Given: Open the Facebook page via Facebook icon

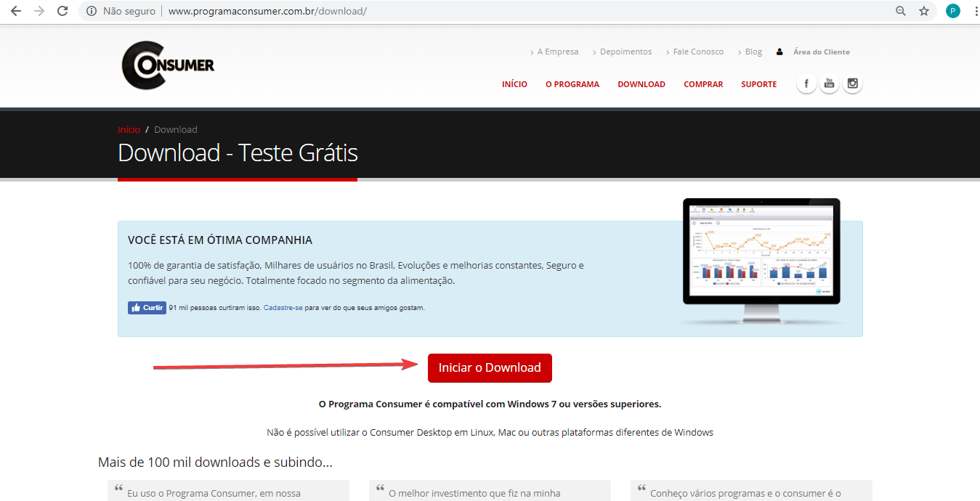Looking at the screenshot, I should click(806, 83).
